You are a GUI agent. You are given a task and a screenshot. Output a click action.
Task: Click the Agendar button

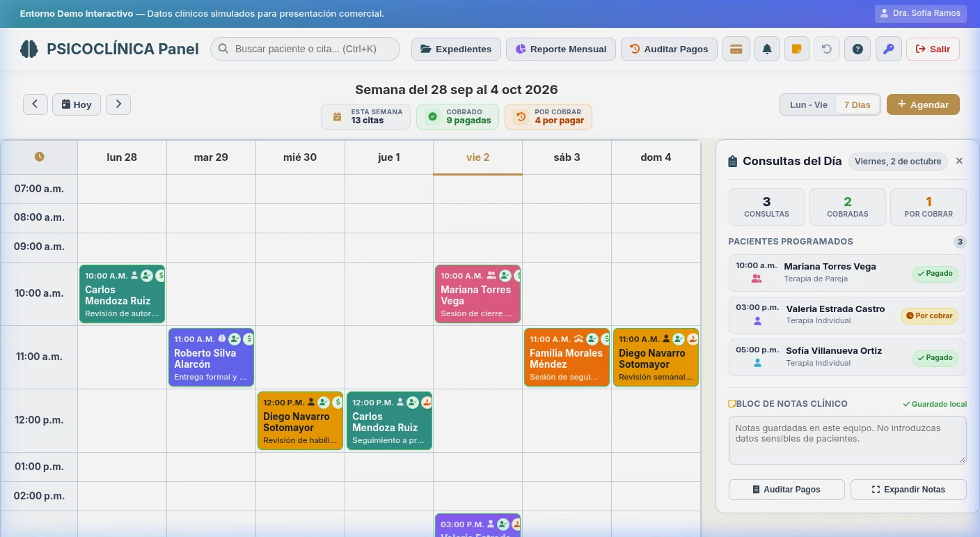tap(923, 104)
